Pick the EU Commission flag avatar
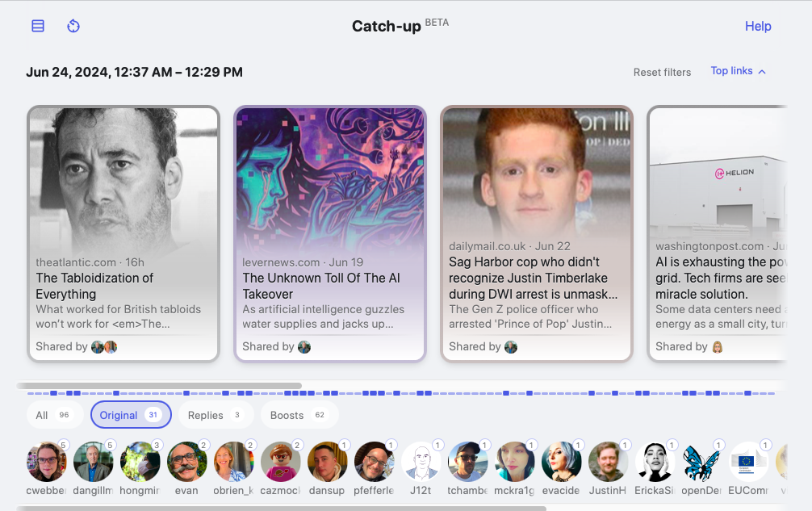Viewport: 812px width, 511px height. click(x=748, y=462)
